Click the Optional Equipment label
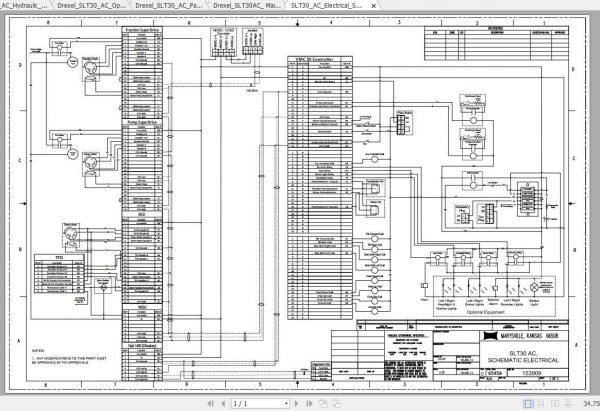600x411 pixels. [x=485, y=312]
